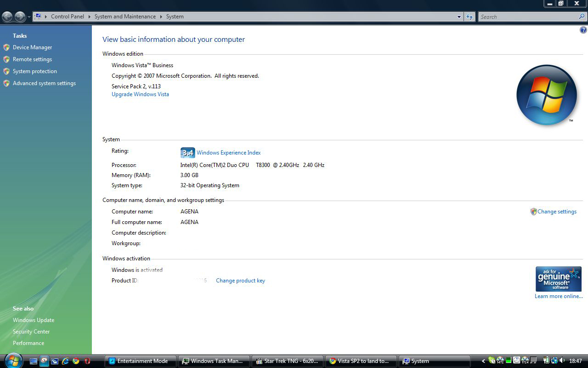Image resolution: width=588 pixels, height=368 pixels.
Task: Click the shield icon beside Change settings
Action: [x=533, y=212]
